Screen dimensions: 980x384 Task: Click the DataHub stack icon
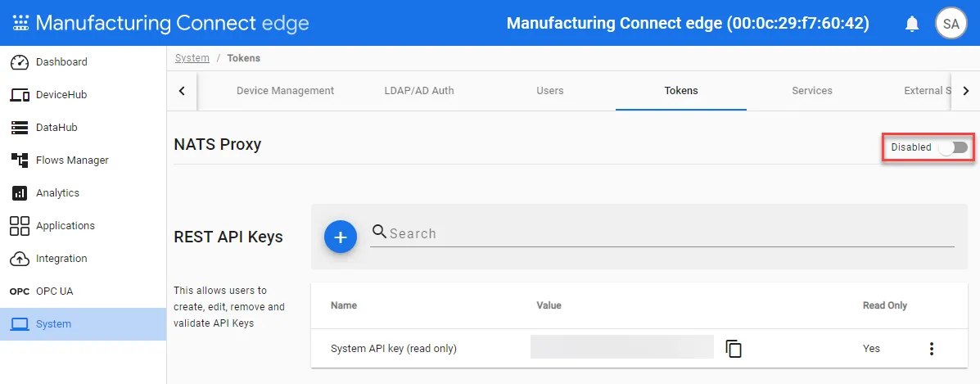20,128
